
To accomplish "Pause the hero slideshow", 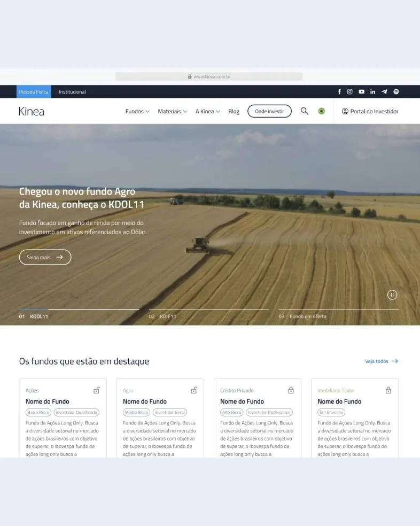I will click(392, 295).
